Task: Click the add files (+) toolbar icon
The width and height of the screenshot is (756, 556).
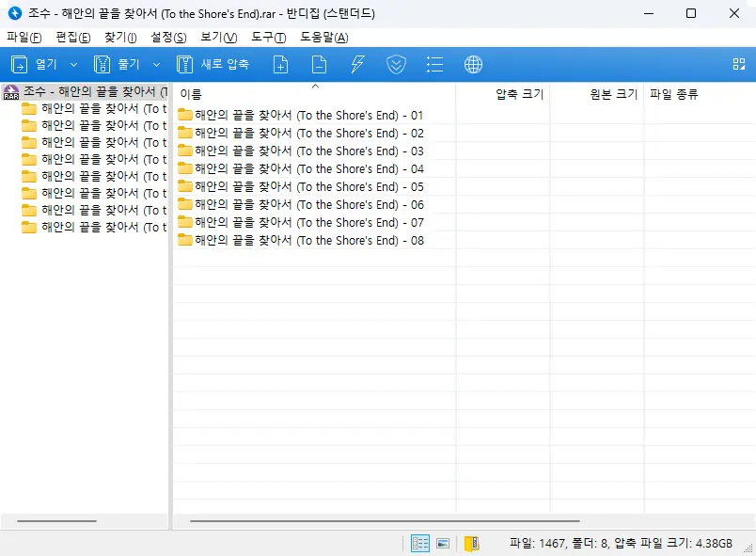Action: point(280,64)
